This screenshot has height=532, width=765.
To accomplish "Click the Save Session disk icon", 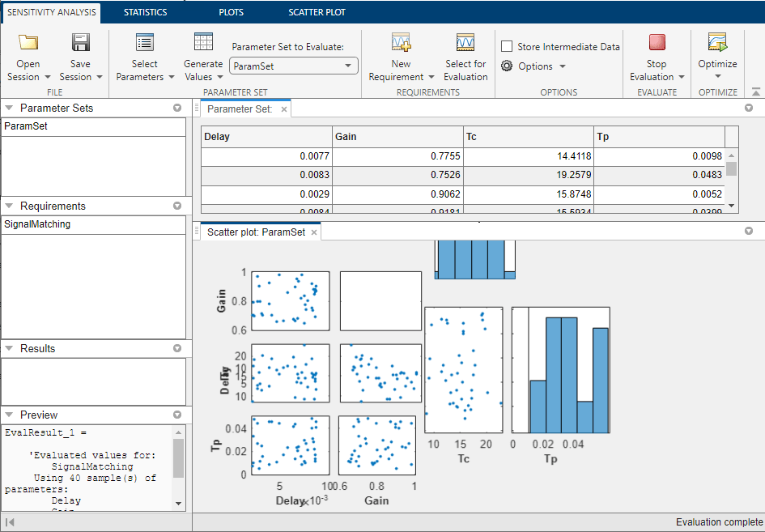I will pyautogui.click(x=80, y=43).
